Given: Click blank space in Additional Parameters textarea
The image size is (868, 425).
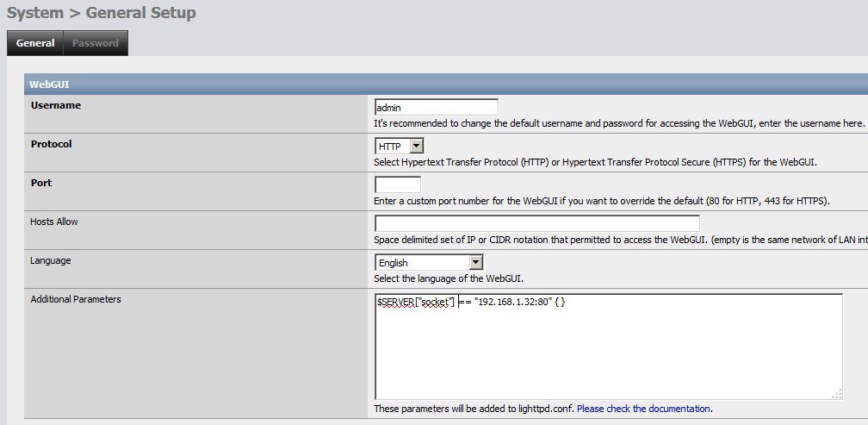Looking at the screenshot, I should (603, 353).
